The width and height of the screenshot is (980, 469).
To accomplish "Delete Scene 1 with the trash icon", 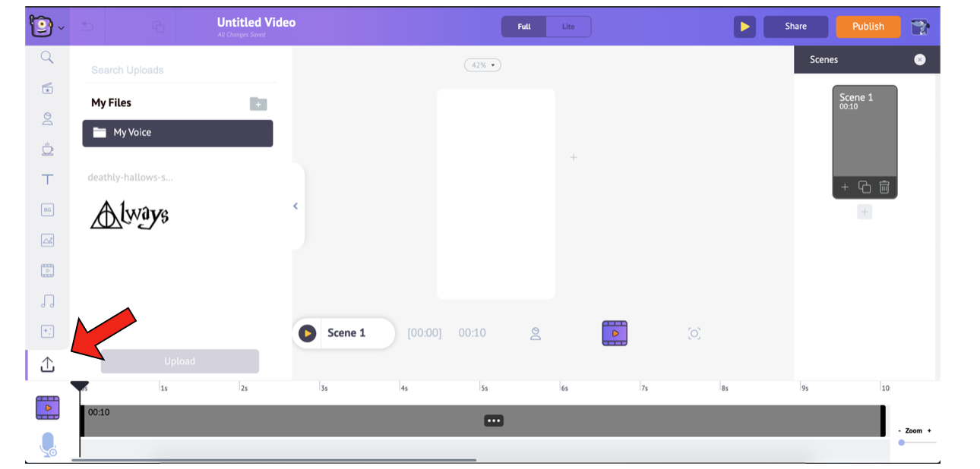I will tap(884, 187).
